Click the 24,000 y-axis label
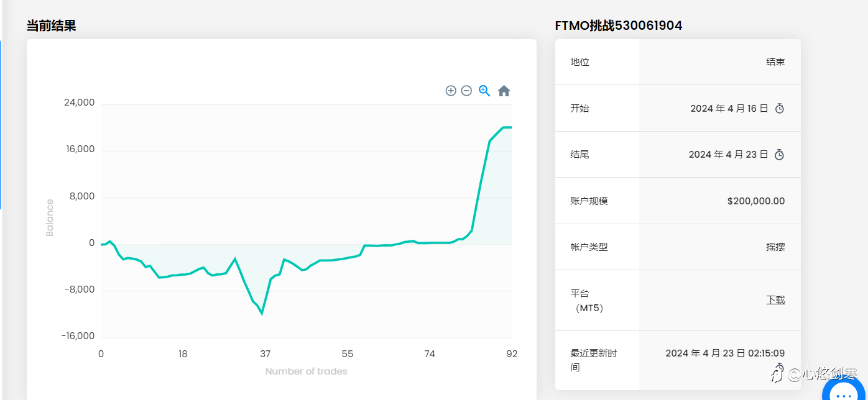 coord(79,102)
